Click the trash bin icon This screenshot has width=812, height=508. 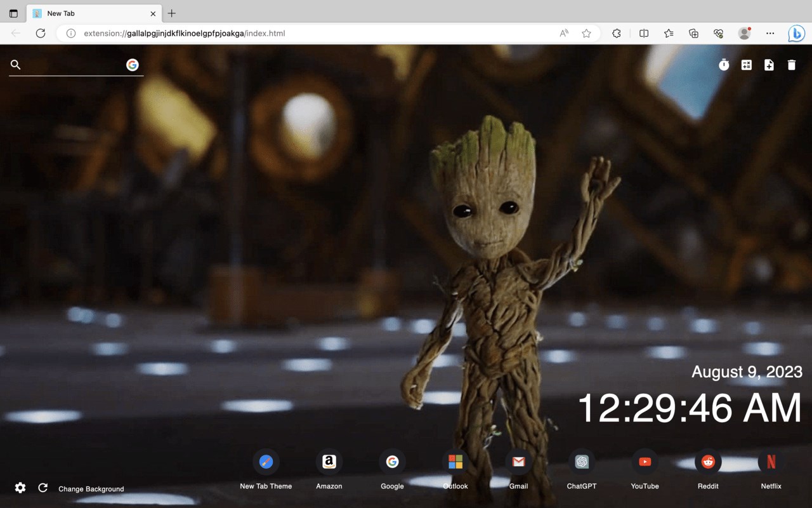[792, 65]
